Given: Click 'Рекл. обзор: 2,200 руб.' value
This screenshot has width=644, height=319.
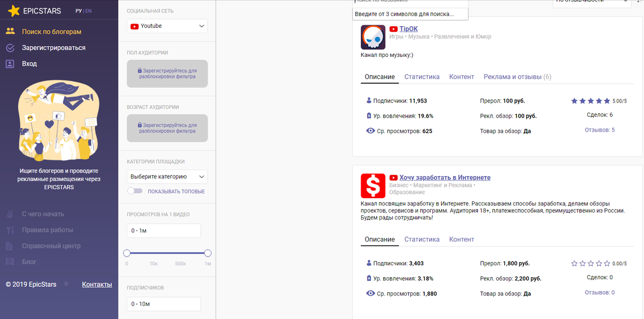Looking at the screenshot, I should pyautogui.click(x=510, y=278).
